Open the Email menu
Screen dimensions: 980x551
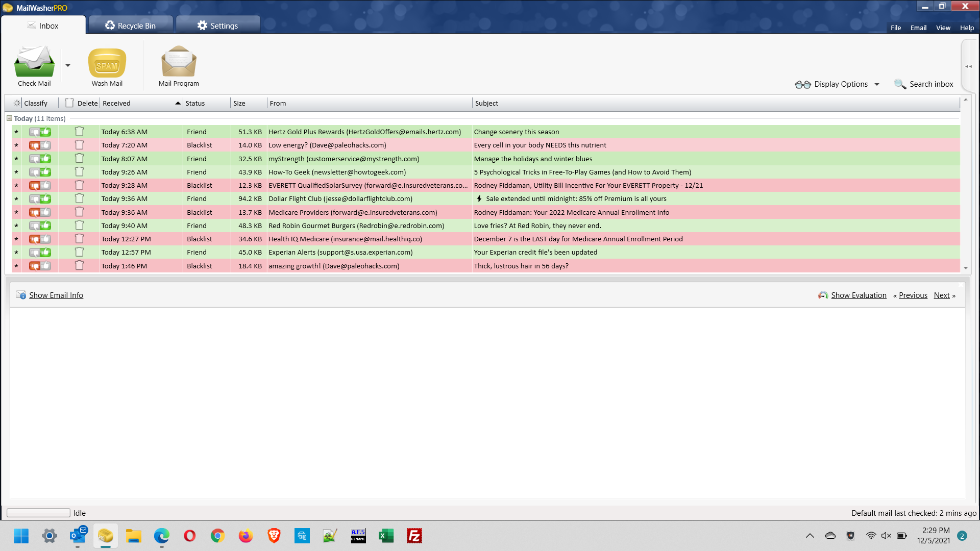[x=918, y=28]
